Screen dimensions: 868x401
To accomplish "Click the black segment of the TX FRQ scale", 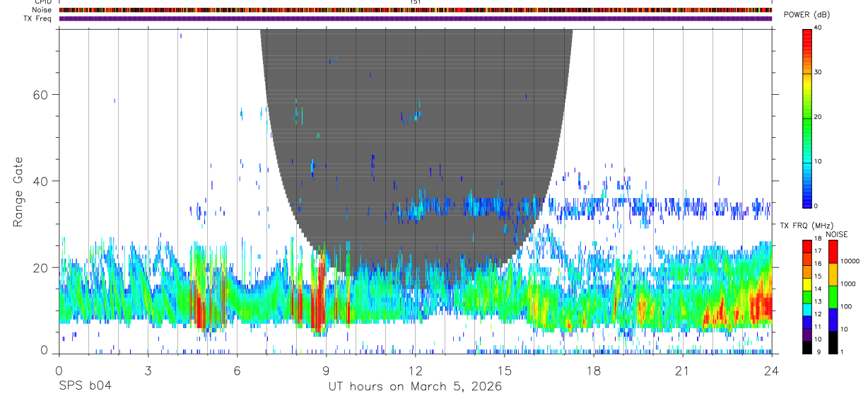I will [x=807, y=347].
